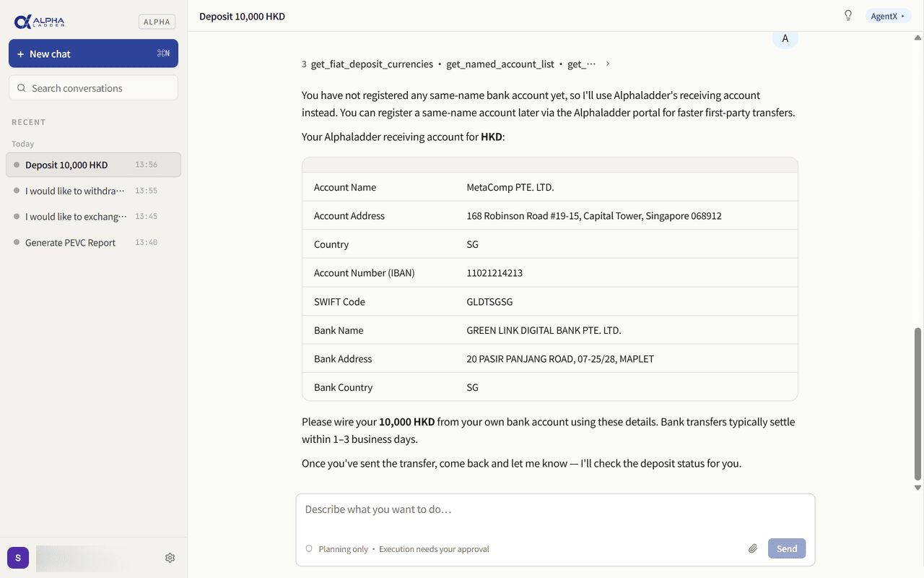Start a New chat

pyautogui.click(x=93, y=53)
